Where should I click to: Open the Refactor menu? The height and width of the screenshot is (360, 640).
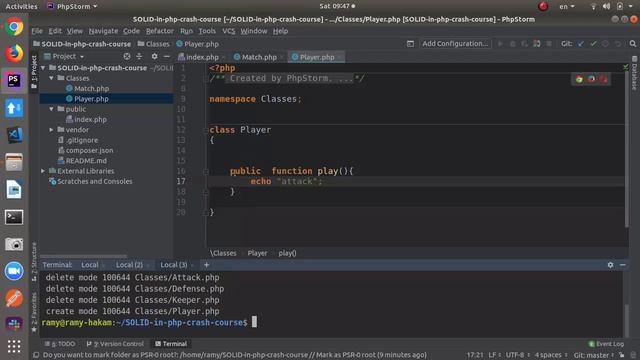(x=160, y=31)
